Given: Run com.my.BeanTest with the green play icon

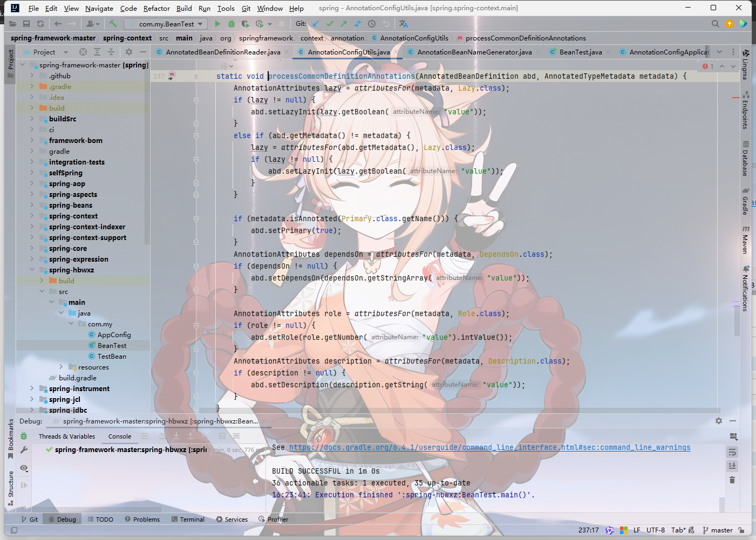Looking at the screenshot, I should 217,24.
